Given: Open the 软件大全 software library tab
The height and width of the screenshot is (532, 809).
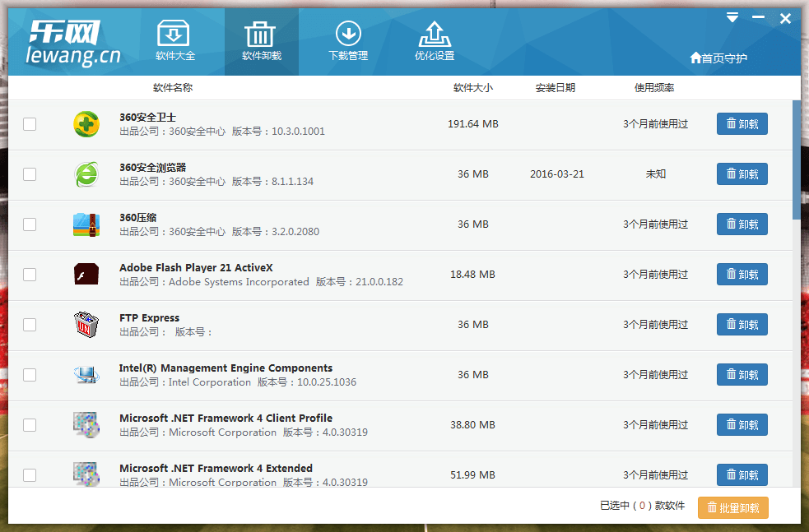Looking at the screenshot, I should (175, 41).
